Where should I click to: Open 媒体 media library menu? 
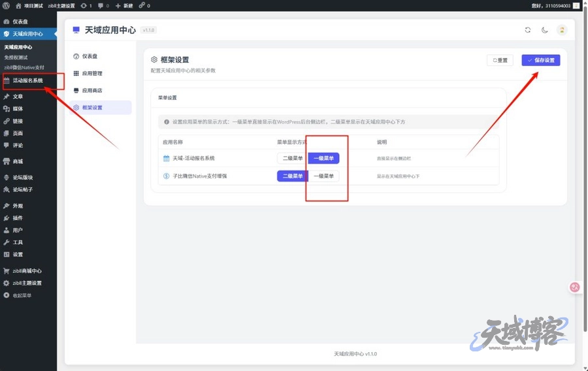28,108
